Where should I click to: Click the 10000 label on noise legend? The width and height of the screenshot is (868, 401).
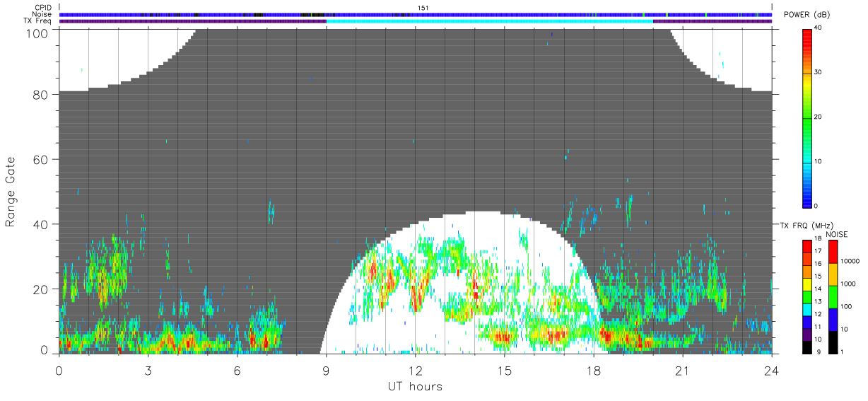tap(850, 261)
